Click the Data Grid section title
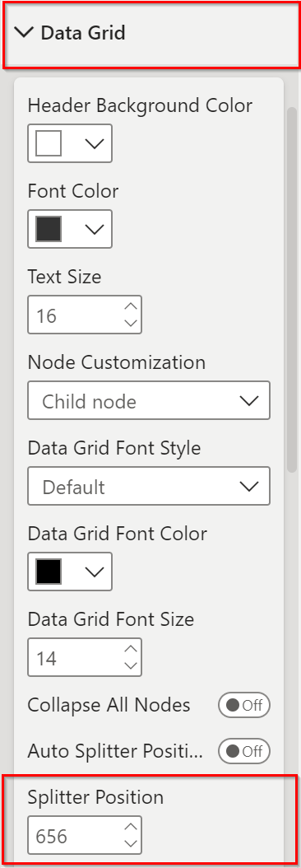This screenshot has width=301, height=868. coord(83,33)
